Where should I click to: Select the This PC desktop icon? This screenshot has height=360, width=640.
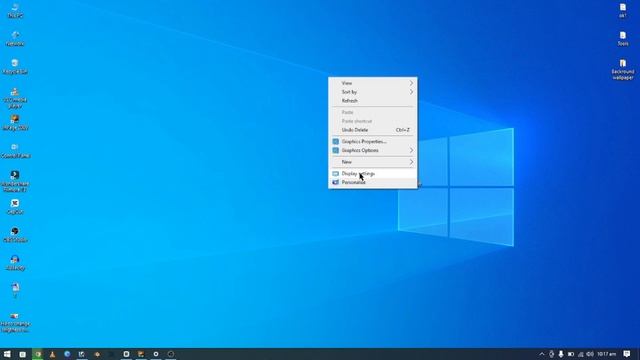coord(15,11)
